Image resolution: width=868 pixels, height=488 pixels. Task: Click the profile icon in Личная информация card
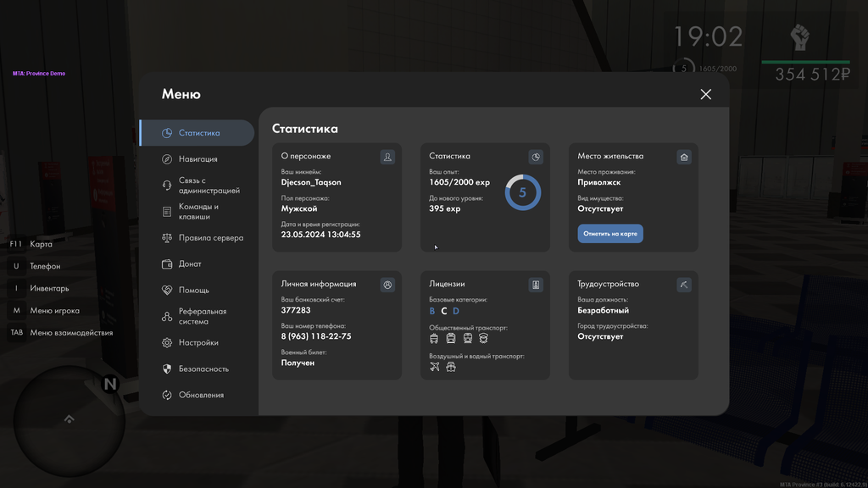387,285
